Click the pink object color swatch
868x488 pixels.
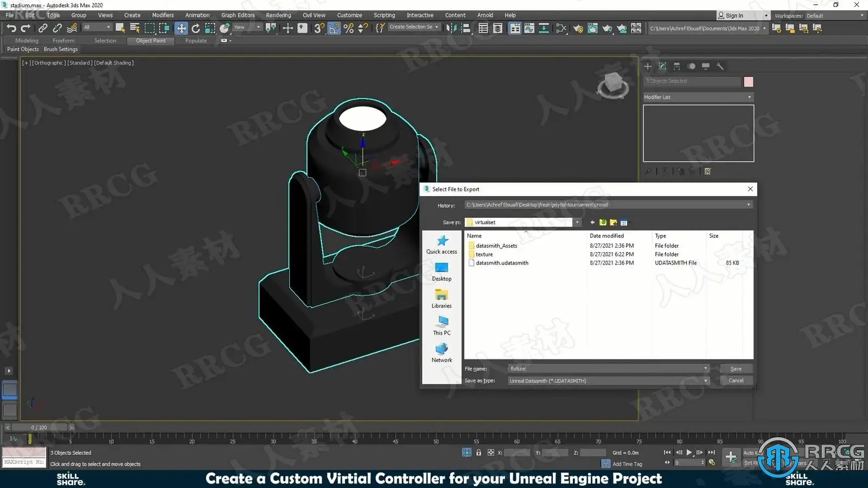[749, 81]
